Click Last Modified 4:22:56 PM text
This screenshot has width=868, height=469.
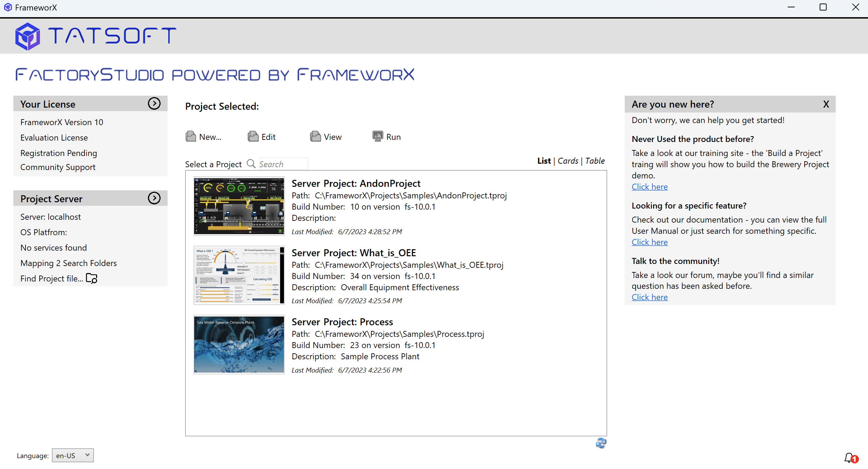(x=347, y=370)
